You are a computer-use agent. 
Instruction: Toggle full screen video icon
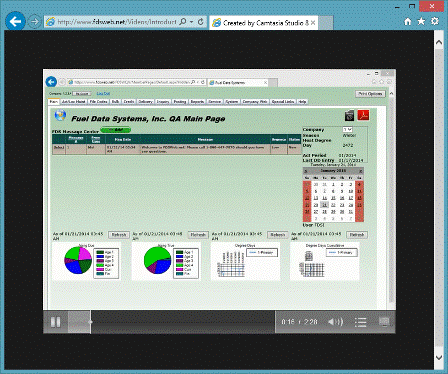click(384, 322)
